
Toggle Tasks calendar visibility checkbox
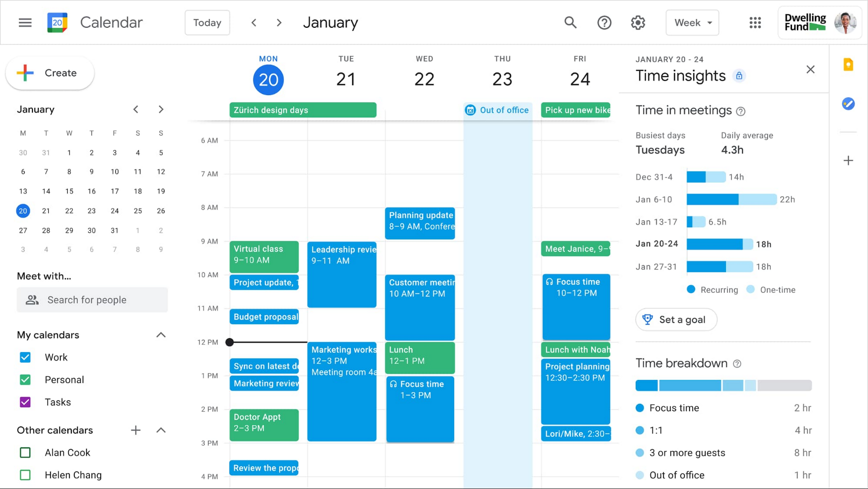coord(25,402)
